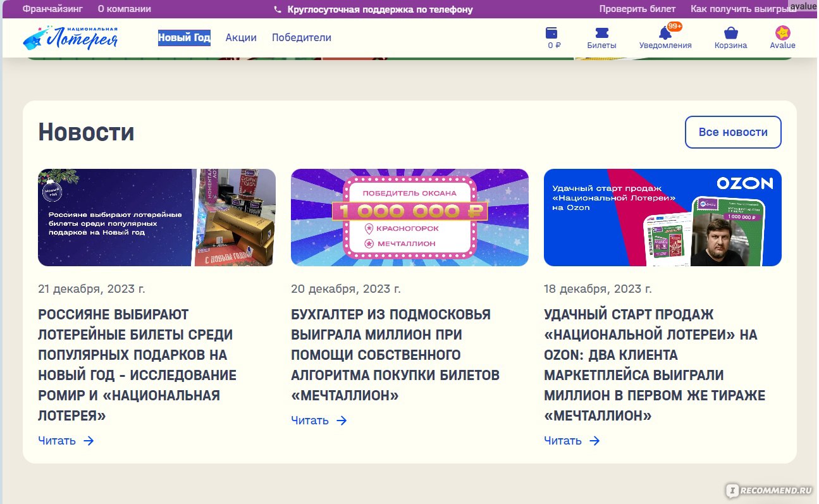Open headline Россияне выбирают лотерейные билеты

pos(137,365)
